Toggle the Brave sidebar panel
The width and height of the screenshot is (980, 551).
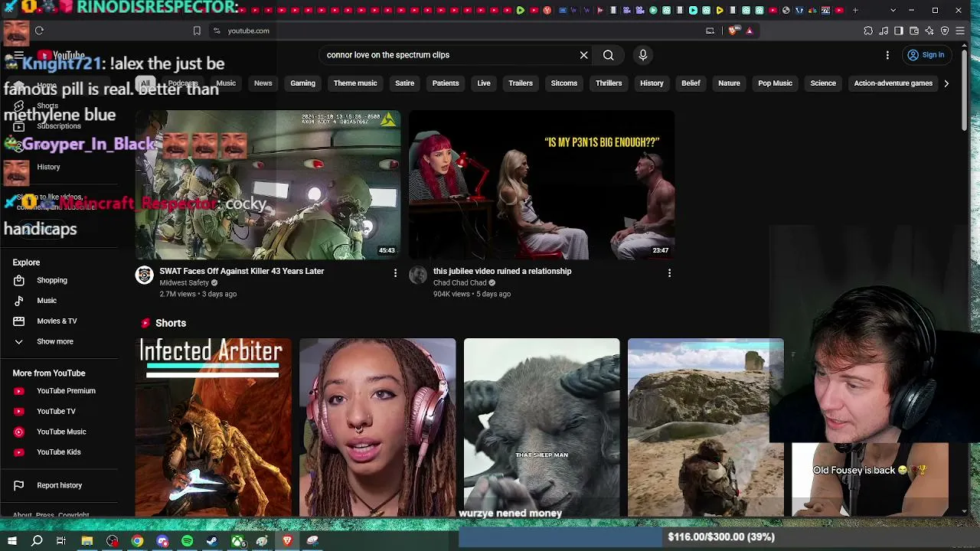899,31
